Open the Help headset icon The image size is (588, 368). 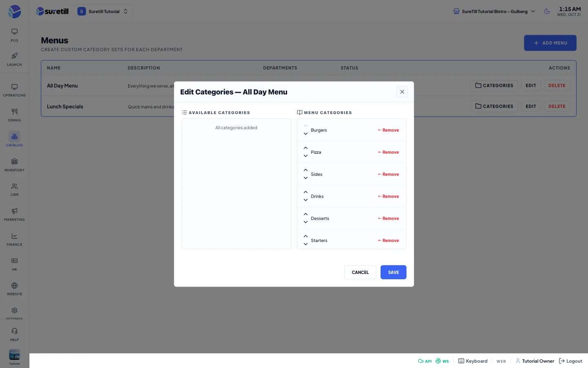14,334
